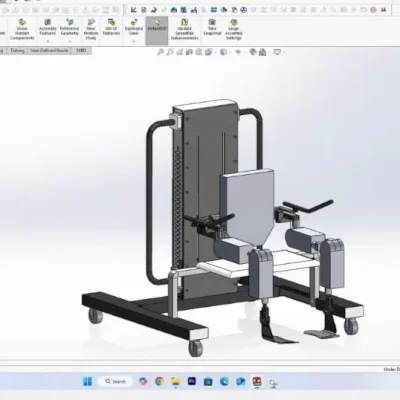This screenshot has height=400, width=400.
Task: Expand Assembly Features dropdown arrow
Action: coord(48,42)
